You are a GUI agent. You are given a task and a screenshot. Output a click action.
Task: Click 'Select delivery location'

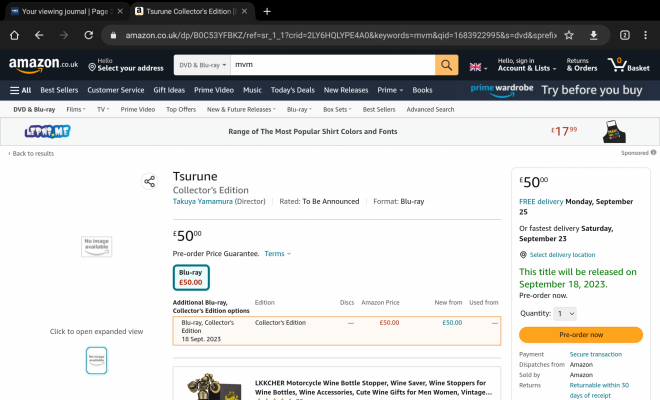pyautogui.click(x=562, y=255)
